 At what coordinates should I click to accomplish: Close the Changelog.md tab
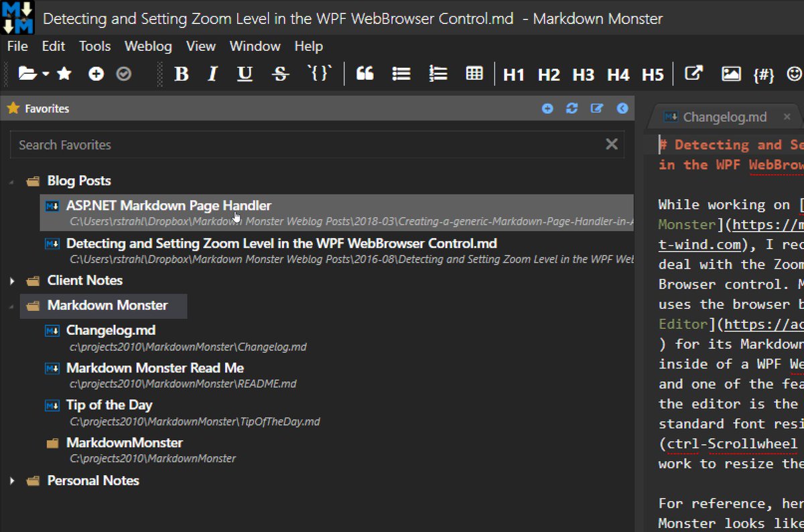pyautogui.click(x=787, y=117)
